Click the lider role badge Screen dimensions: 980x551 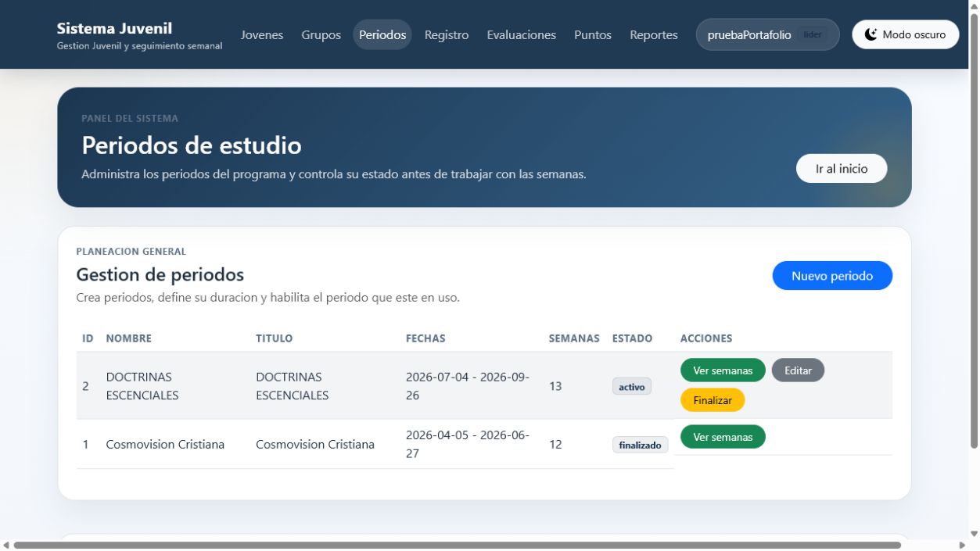(813, 35)
